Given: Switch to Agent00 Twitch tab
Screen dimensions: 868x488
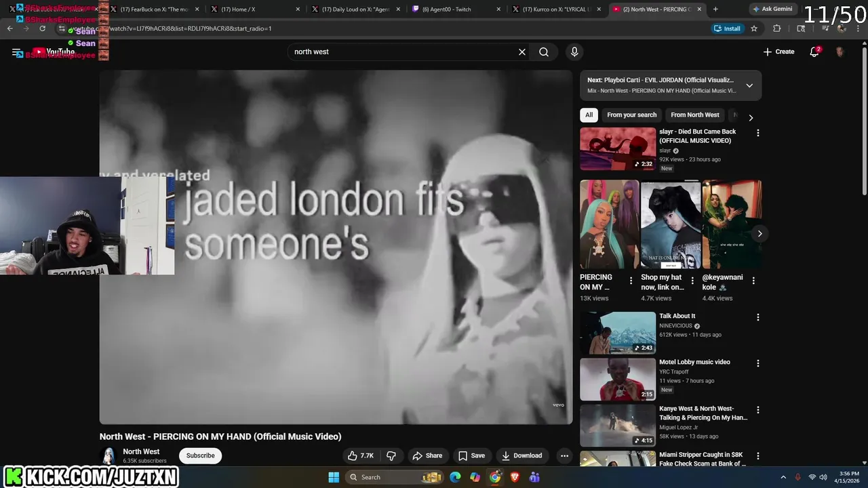Looking at the screenshot, I should pos(458,9).
